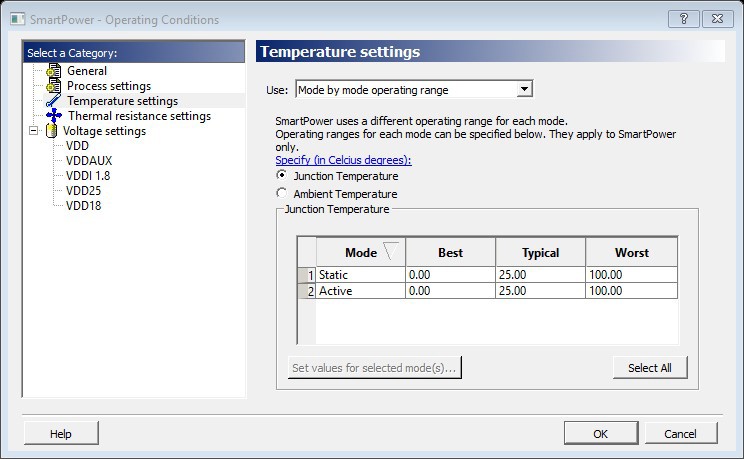The width and height of the screenshot is (744, 459).
Task: Open the Use operating range dropdown
Action: tap(524, 90)
